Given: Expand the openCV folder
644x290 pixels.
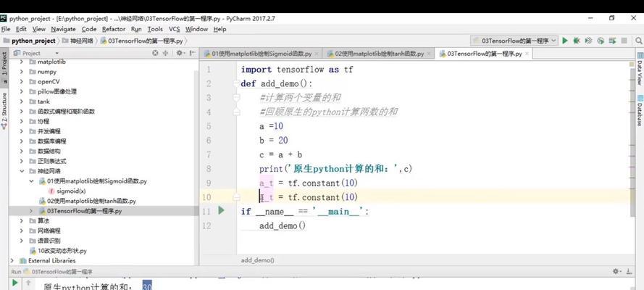Looking at the screenshot, I should [21, 82].
